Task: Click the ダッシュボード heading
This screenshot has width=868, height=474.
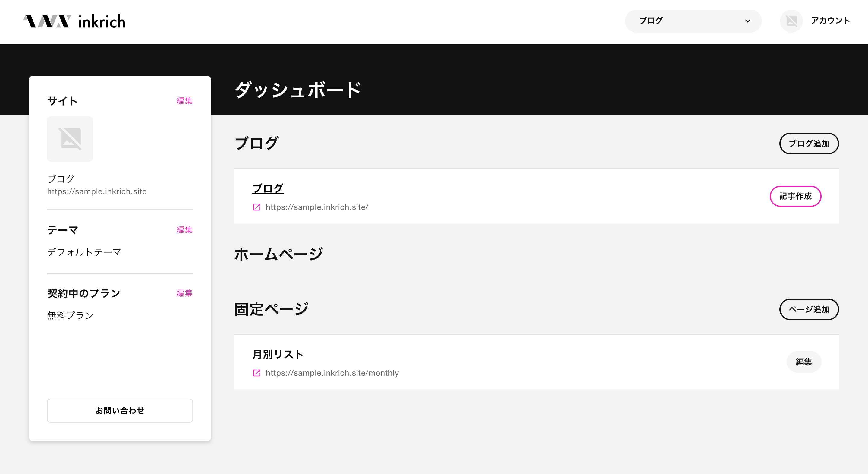Action: tap(298, 90)
